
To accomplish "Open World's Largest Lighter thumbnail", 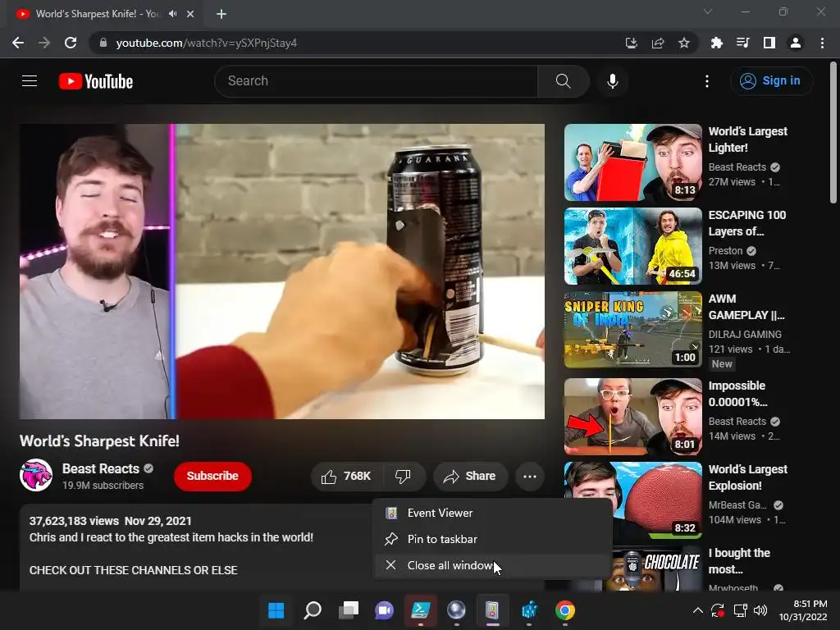I will [633, 162].
